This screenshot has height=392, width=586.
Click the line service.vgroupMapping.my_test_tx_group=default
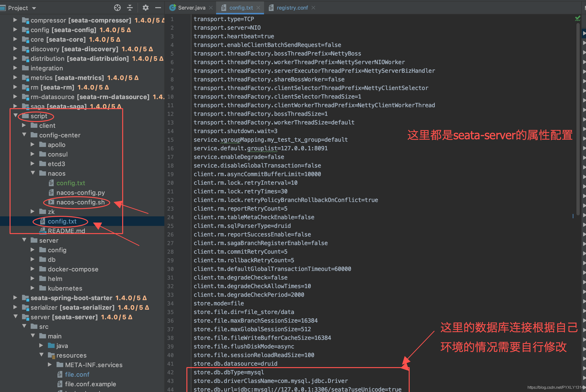pos(270,140)
